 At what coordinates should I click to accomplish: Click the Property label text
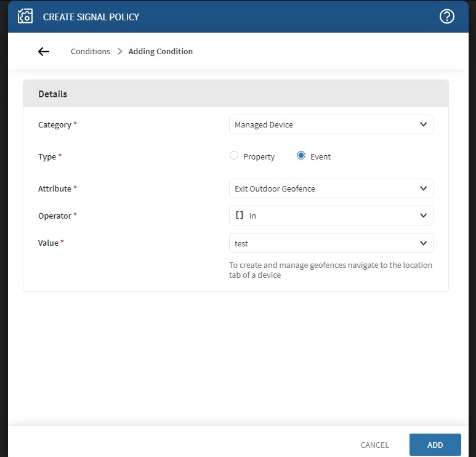[x=259, y=157]
